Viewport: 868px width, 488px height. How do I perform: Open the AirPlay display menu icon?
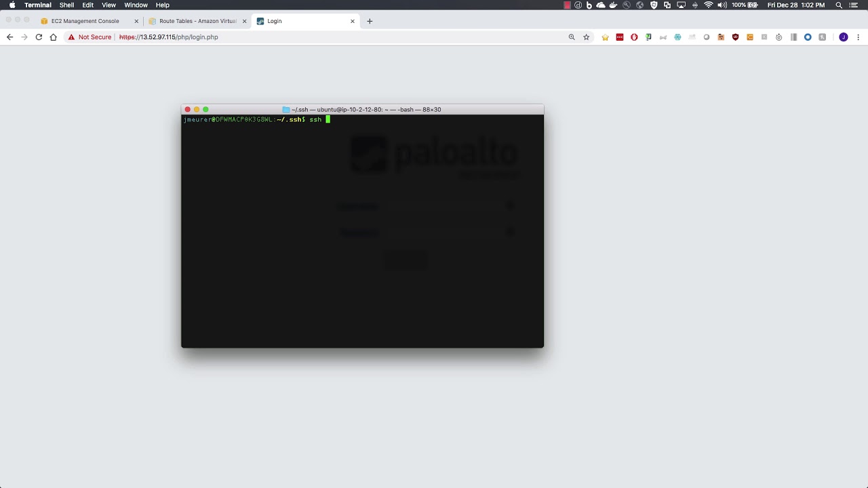coord(681,5)
